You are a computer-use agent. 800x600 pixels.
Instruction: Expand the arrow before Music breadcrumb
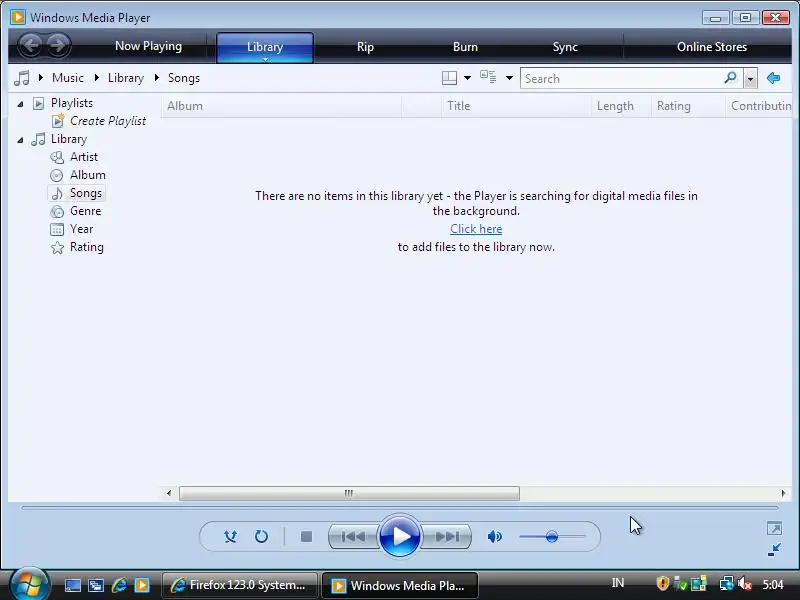(41, 78)
